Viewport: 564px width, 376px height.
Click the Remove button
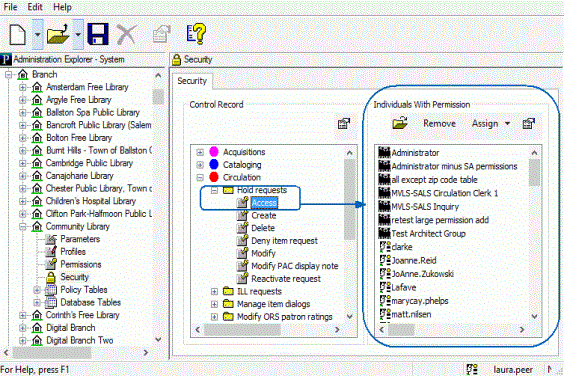coord(439,123)
